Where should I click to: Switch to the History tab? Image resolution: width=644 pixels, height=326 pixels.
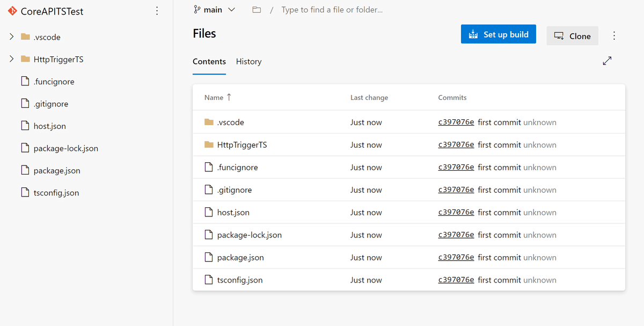tap(248, 61)
